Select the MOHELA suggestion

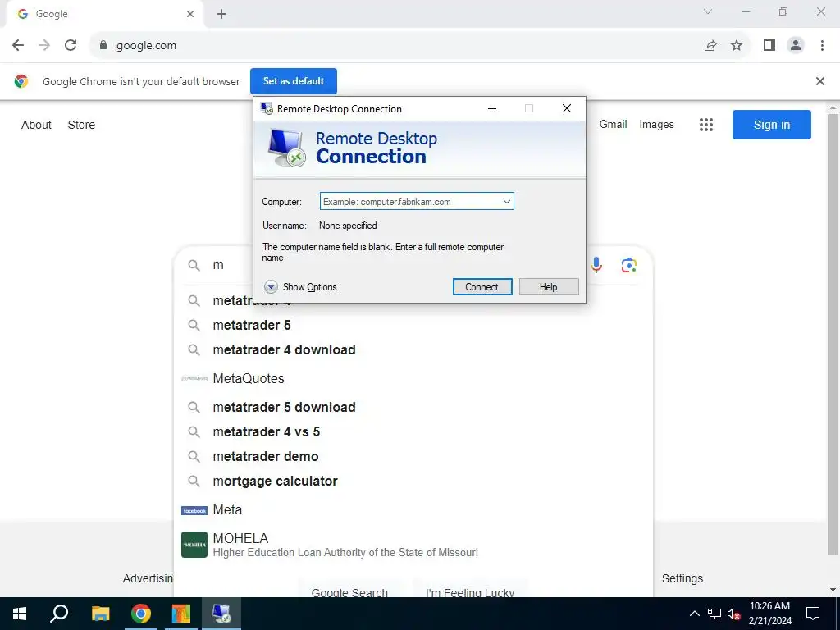413,545
